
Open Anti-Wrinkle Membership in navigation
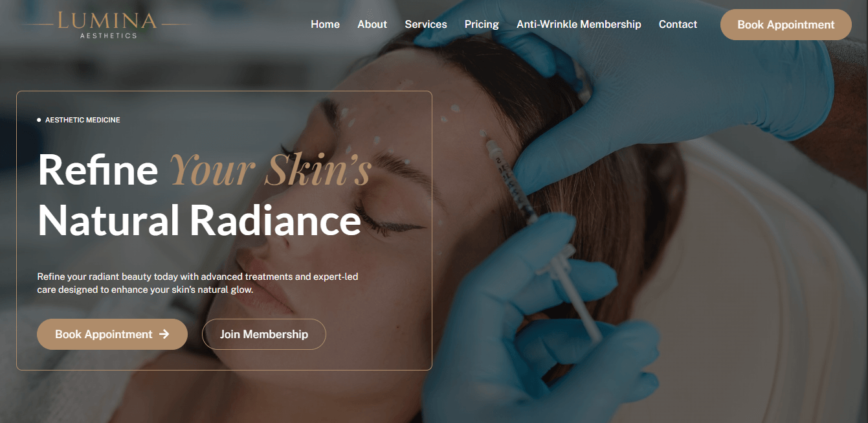coord(579,25)
